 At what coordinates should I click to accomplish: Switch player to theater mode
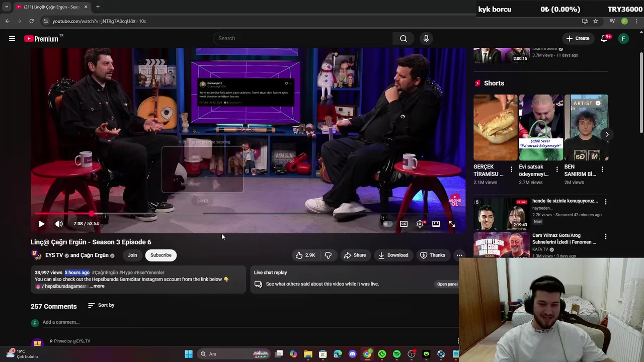tap(436, 224)
